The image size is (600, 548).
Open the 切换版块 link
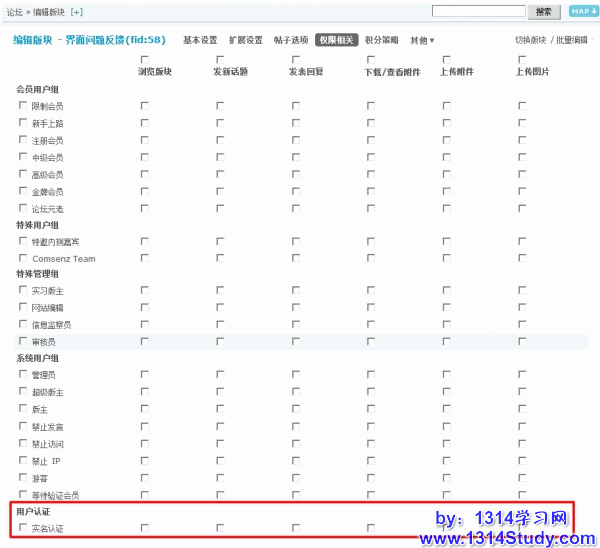[531, 41]
